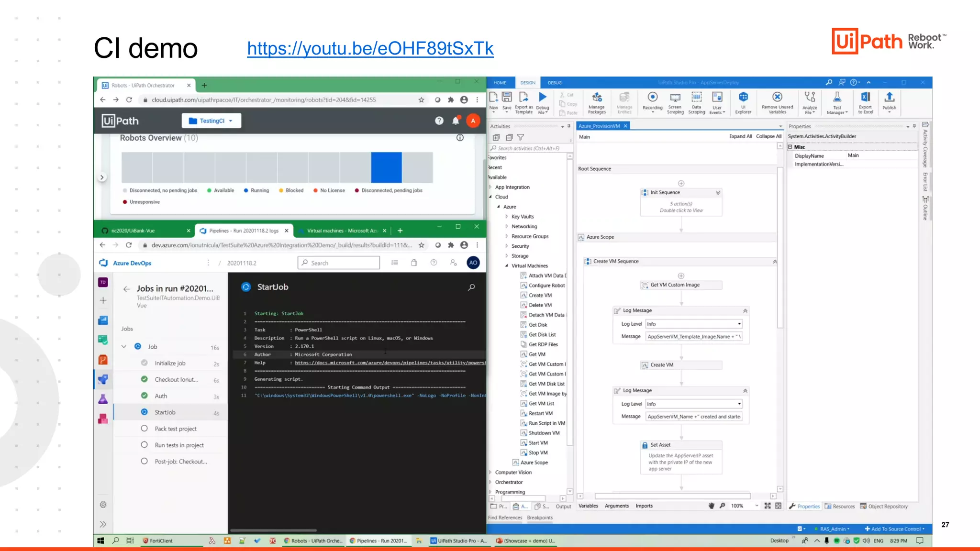Click Azure DevOps Search field

tap(339, 263)
